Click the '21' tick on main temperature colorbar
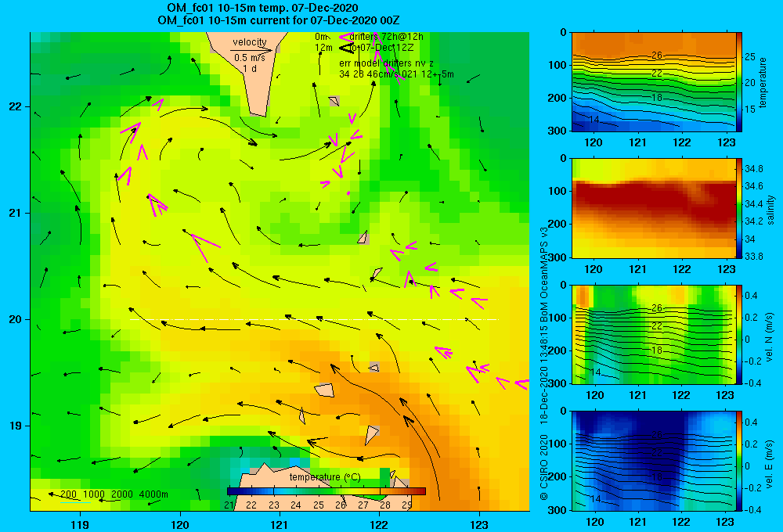 229,505
